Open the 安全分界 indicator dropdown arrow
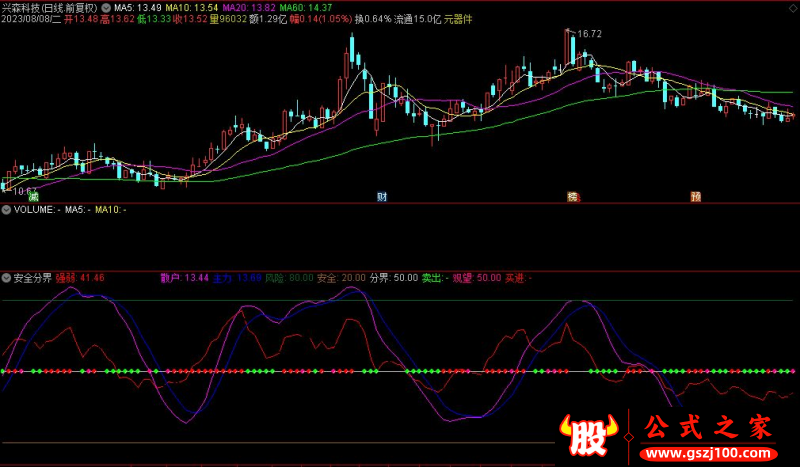This screenshot has height=467, width=800. (x=7, y=277)
